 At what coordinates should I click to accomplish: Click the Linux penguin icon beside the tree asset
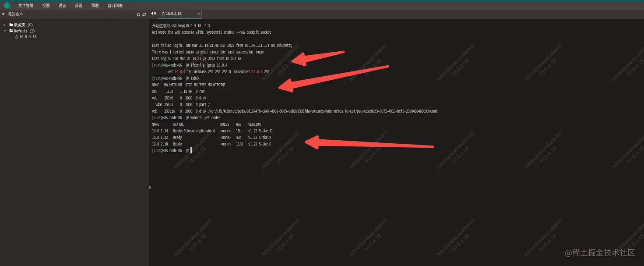click(x=17, y=37)
